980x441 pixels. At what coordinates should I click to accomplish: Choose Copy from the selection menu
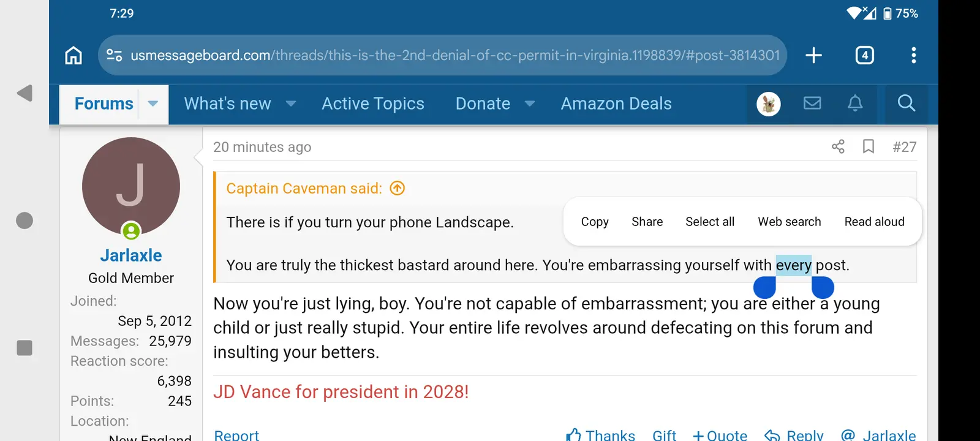point(595,222)
